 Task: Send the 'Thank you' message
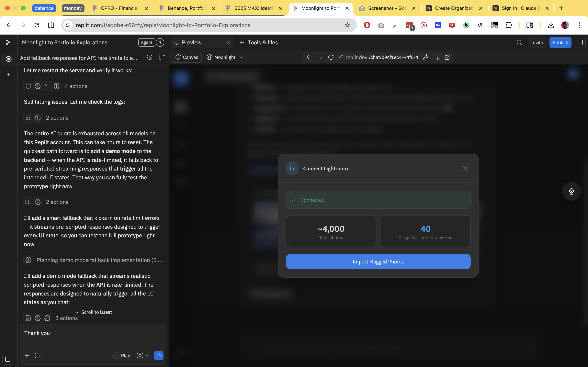click(x=159, y=356)
